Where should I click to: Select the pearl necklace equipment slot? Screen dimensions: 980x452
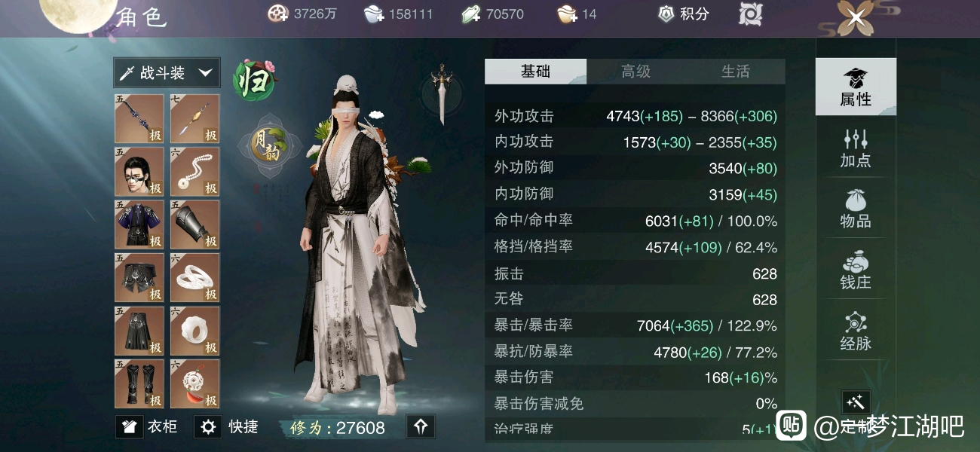tap(195, 172)
